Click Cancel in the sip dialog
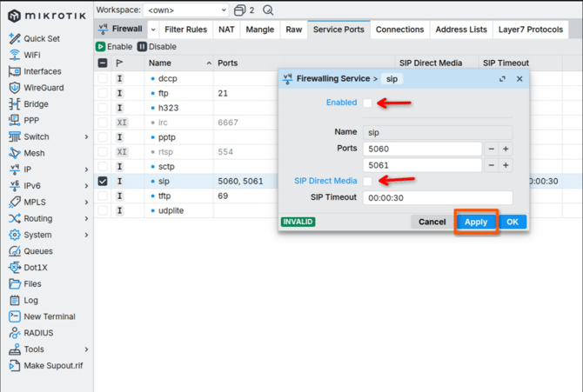The image size is (583, 392). pos(432,222)
